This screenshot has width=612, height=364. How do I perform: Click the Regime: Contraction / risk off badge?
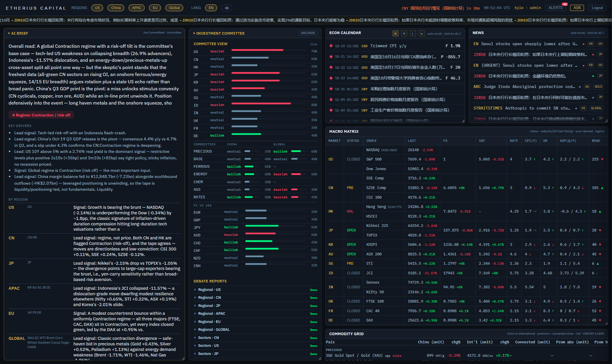(x=41, y=115)
